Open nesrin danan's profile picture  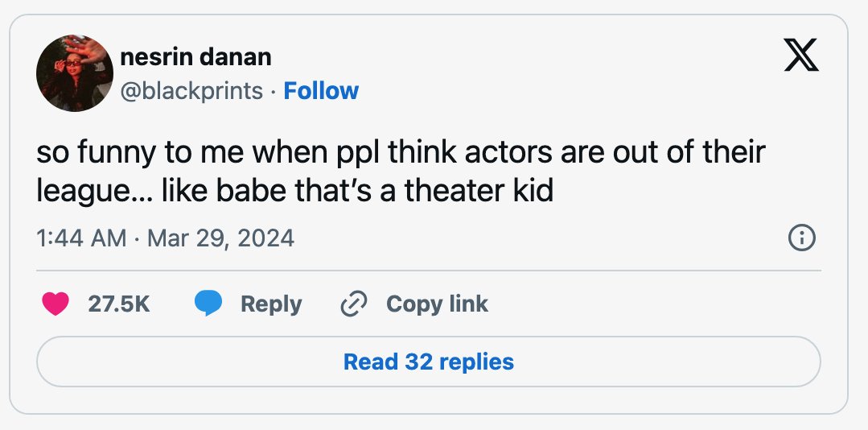tap(75, 73)
